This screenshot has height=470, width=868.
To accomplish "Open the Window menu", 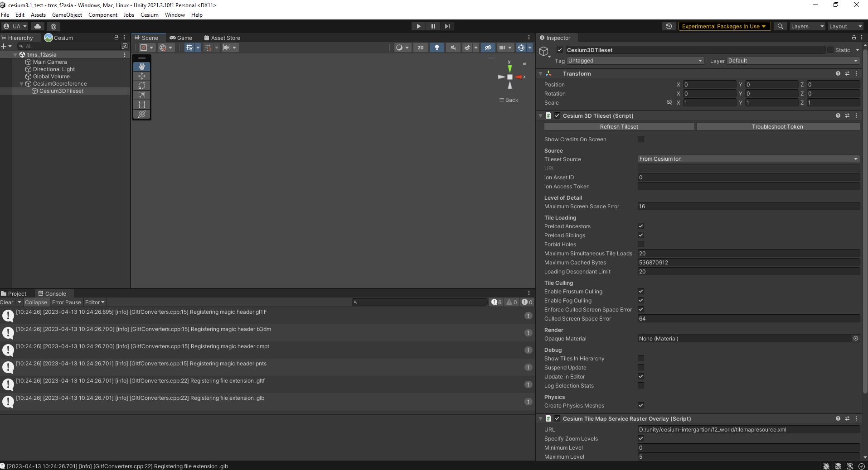I will (x=175, y=14).
